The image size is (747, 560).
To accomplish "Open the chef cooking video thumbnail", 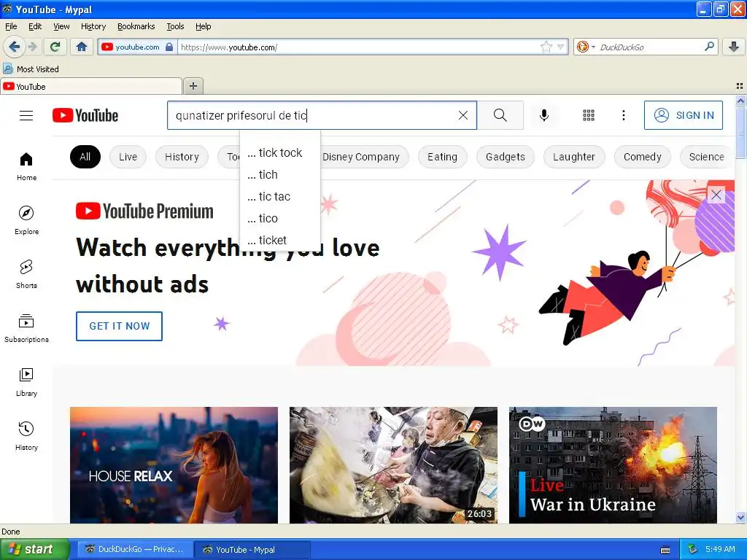I will [393, 464].
